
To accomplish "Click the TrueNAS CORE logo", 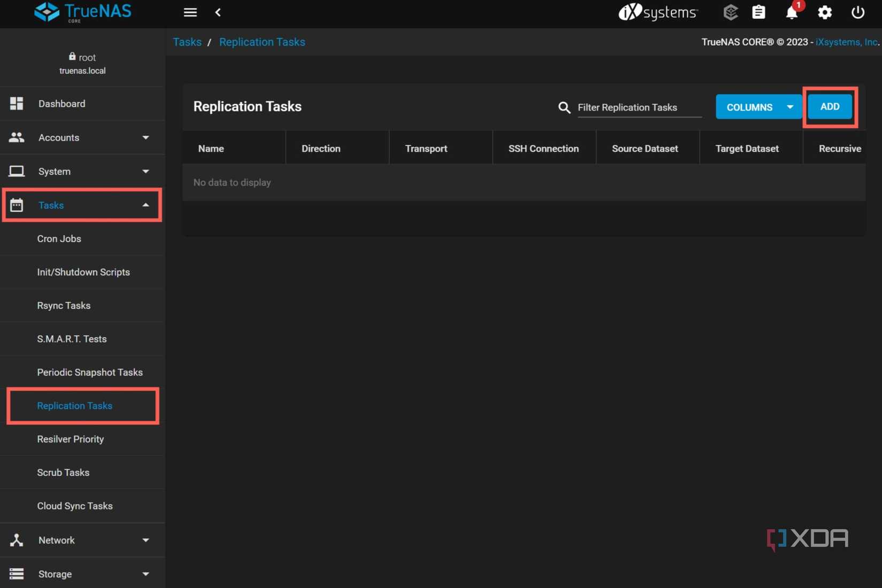I will [83, 12].
